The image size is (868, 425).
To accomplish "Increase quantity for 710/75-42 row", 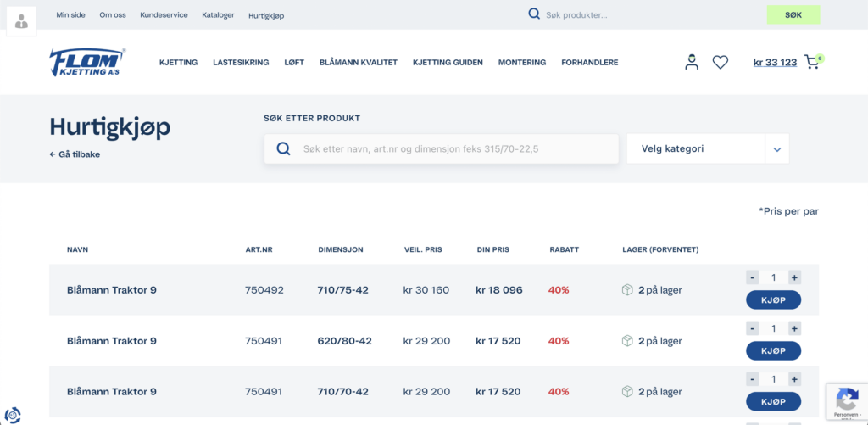I will (x=794, y=277).
